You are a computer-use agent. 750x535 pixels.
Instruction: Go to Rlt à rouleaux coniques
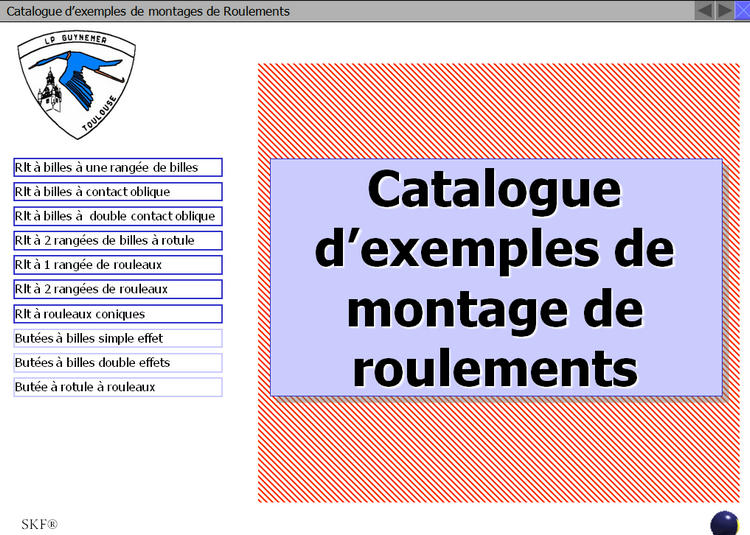pos(118,314)
